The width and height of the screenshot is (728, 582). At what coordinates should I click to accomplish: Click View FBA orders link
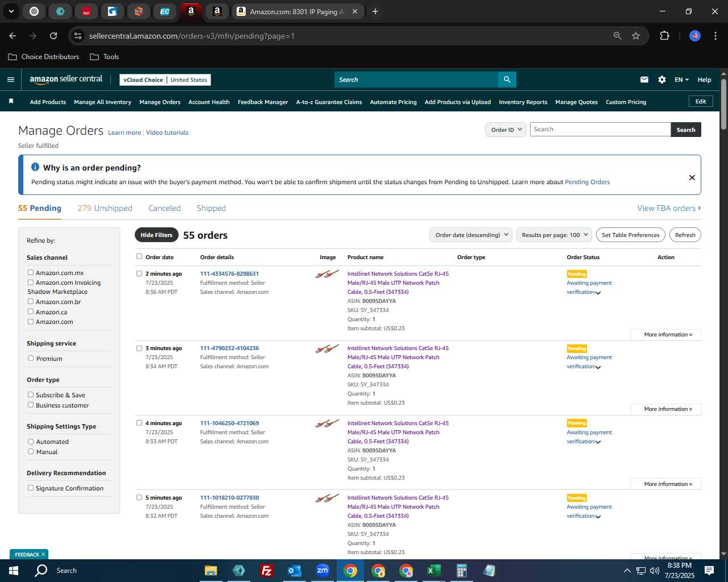point(669,208)
